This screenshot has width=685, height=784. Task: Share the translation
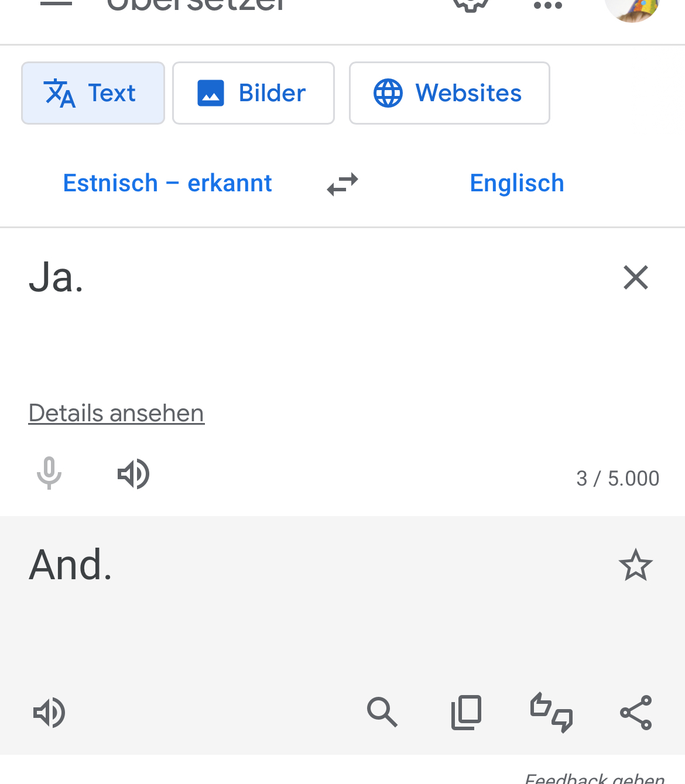coord(636,713)
